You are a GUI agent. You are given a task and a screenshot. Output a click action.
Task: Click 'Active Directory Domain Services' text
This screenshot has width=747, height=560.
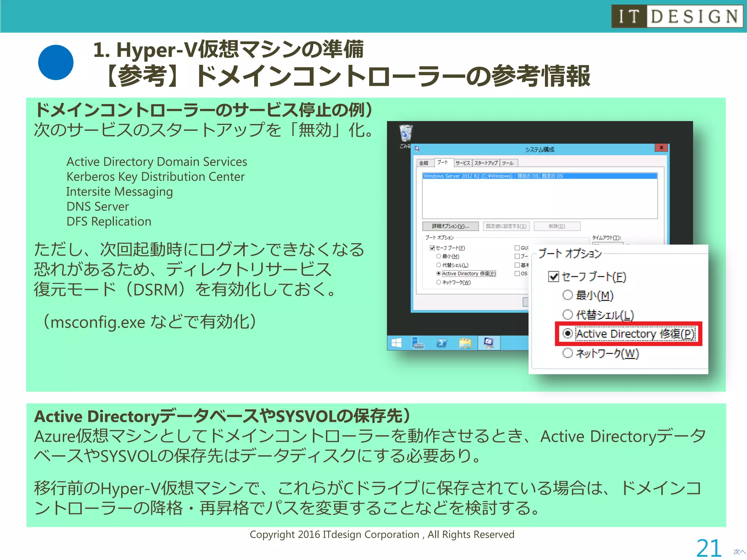coord(157,162)
